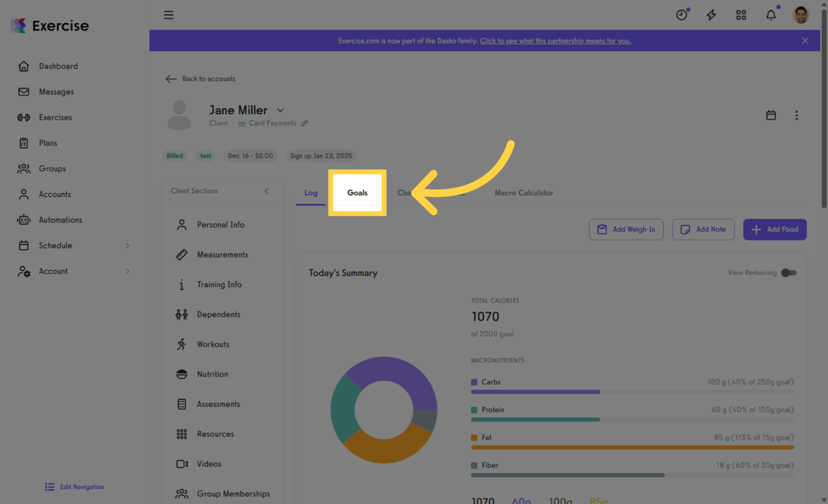
Task: Toggle the View Remaining switch
Action: pyautogui.click(x=789, y=272)
